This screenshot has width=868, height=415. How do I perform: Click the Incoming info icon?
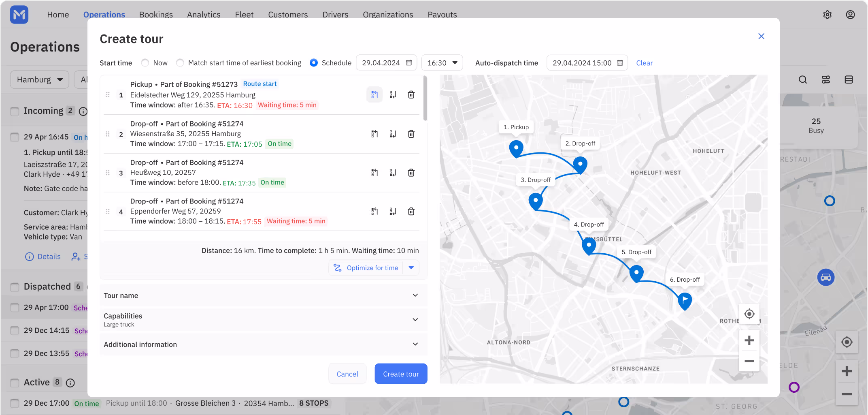83,111
